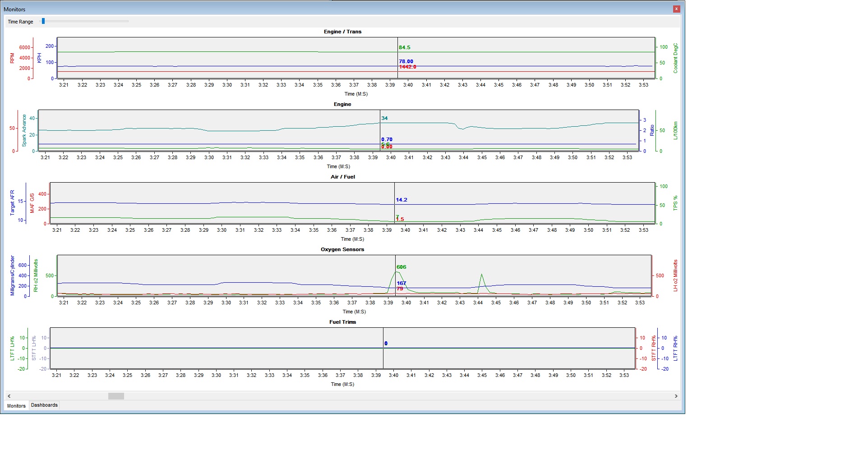Click the Coolant DegC axis label

click(675, 58)
